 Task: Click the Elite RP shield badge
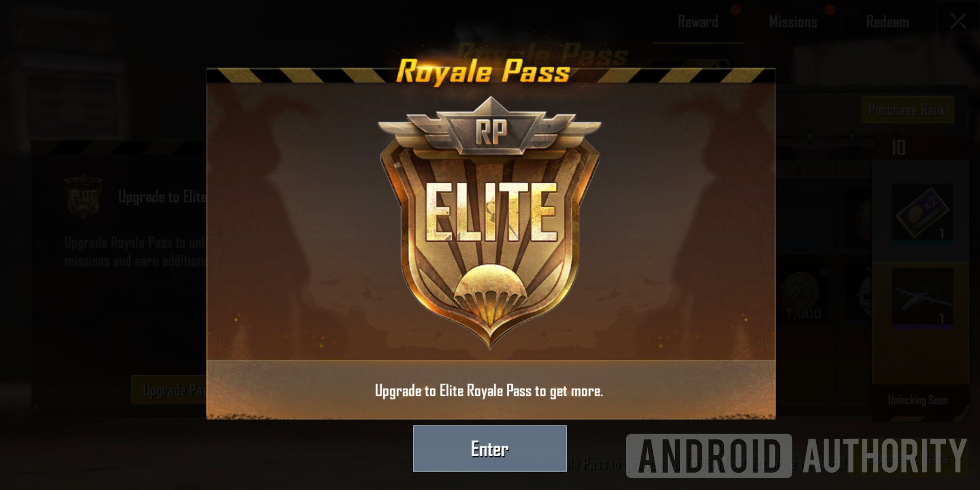[489, 223]
